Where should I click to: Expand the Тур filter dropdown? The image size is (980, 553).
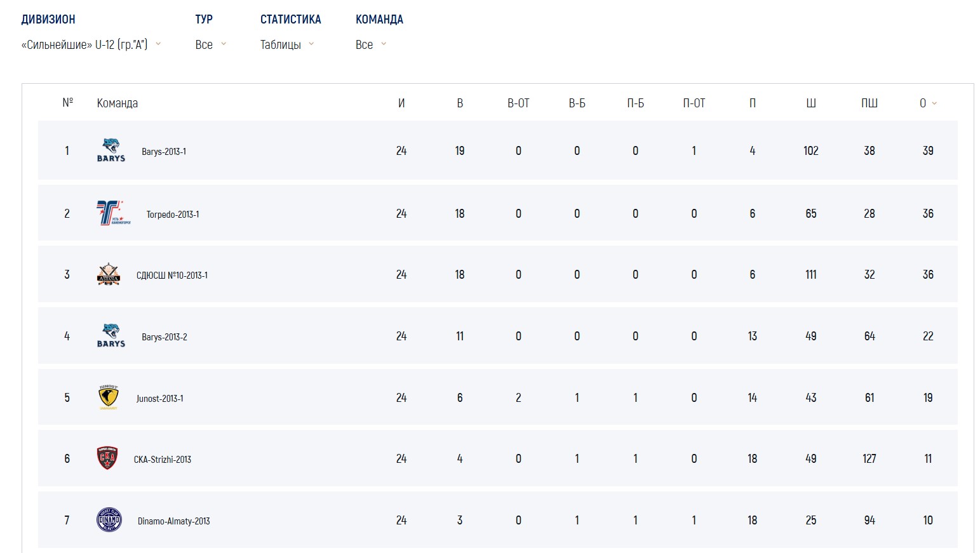pos(210,44)
